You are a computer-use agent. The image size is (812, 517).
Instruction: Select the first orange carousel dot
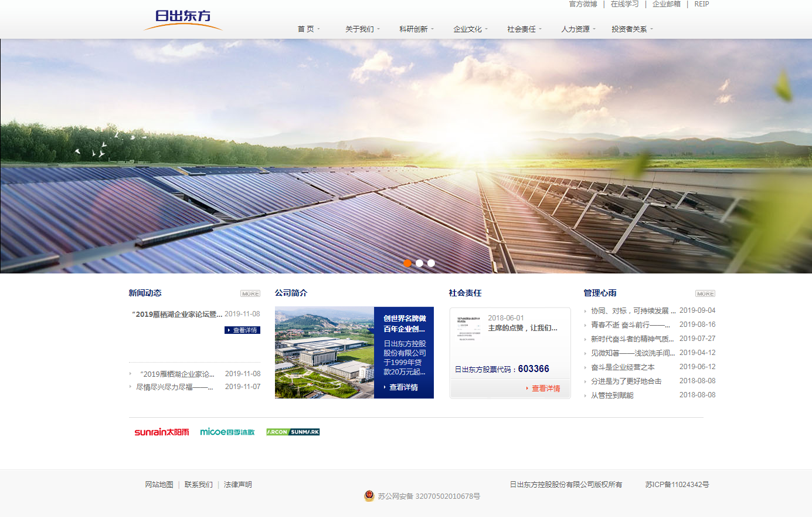[407, 263]
